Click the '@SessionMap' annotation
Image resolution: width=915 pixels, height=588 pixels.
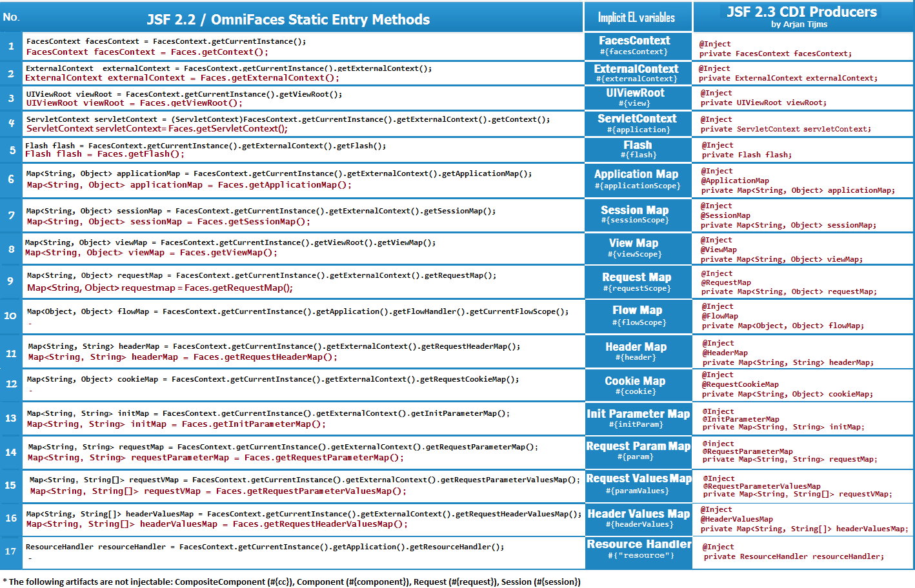coord(725,215)
